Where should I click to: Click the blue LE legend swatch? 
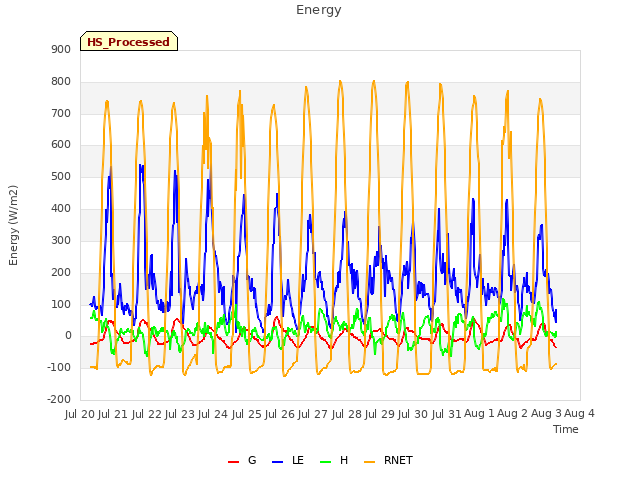click(278, 462)
